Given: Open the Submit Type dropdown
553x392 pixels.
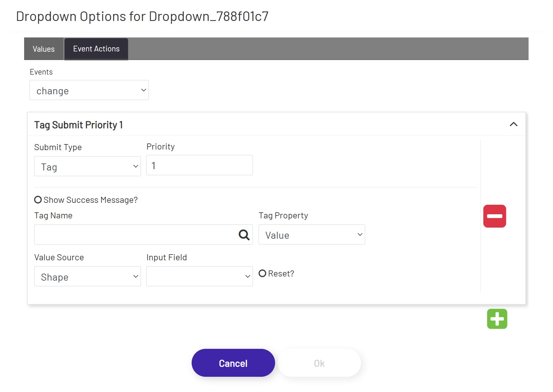Looking at the screenshot, I should pyautogui.click(x=87, y=166).
